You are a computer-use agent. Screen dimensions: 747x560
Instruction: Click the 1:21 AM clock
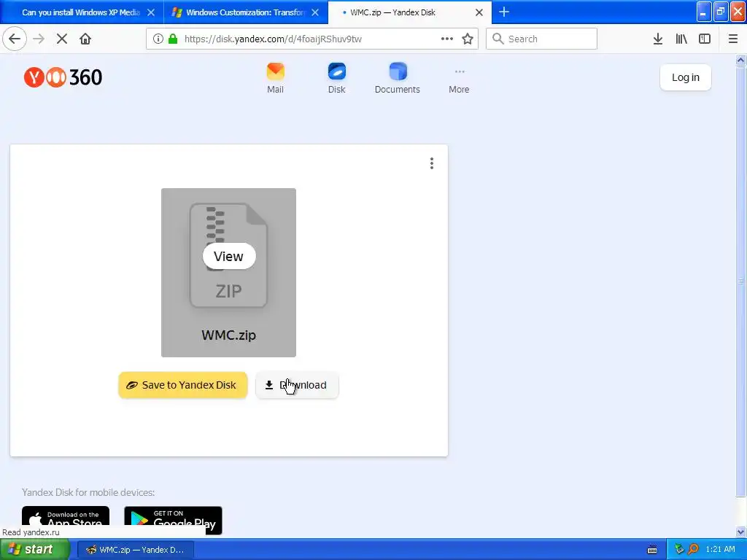point(720,550)
